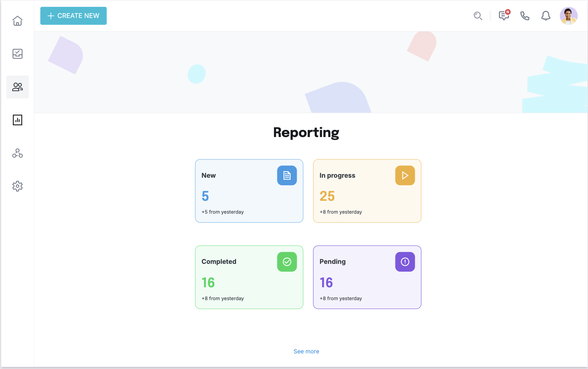Open the user profile avatar
This screenshot has height=369, width=588.
coord(568,16)
